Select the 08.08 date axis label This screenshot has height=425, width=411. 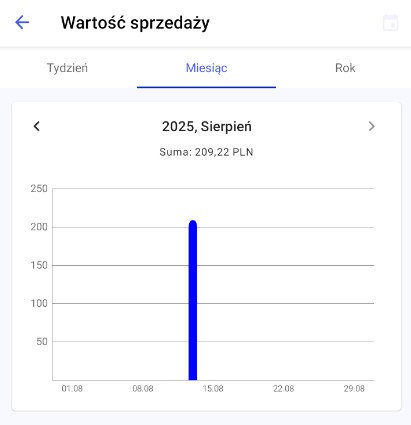(x=143, y=389)
